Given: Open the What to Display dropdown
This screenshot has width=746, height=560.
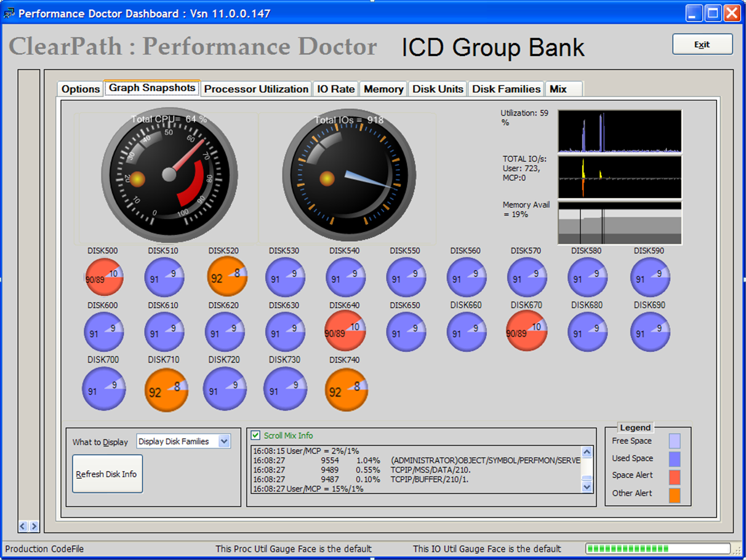Looking at the screenshot, I should click(224, 441).
